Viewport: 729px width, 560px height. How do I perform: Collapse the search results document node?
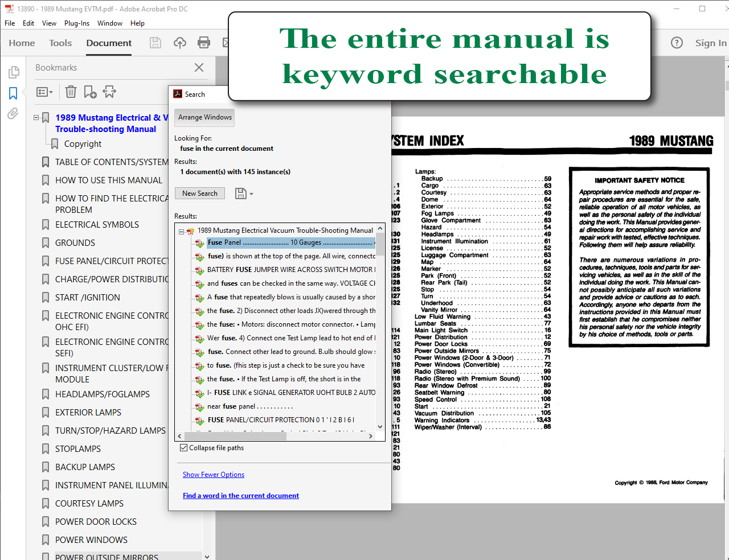[182, 231]
